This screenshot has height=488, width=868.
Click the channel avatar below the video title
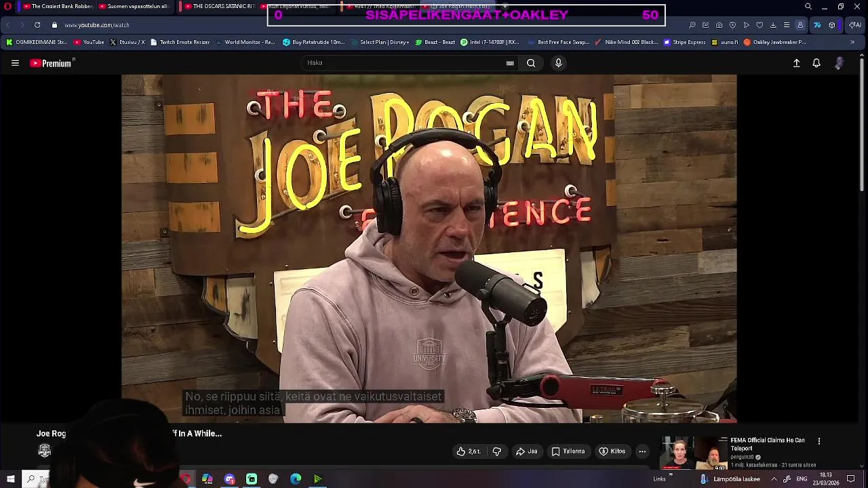(x=44, y=451)
